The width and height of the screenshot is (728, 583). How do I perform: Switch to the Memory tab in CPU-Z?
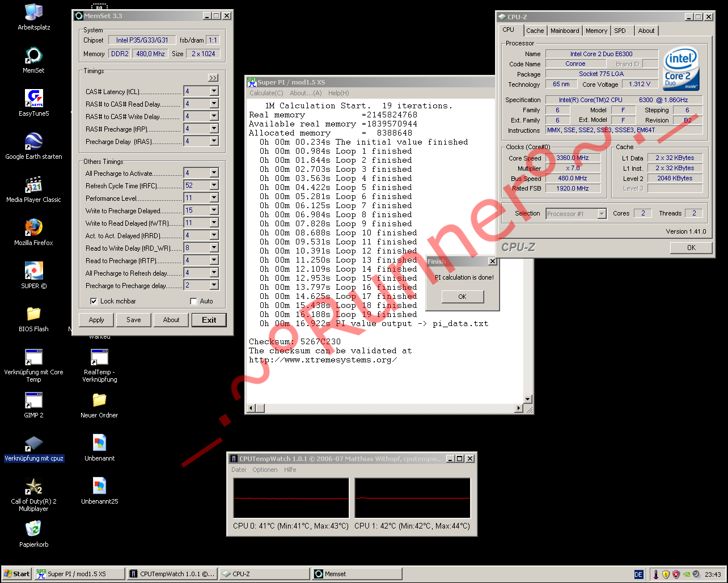point(596,31)
